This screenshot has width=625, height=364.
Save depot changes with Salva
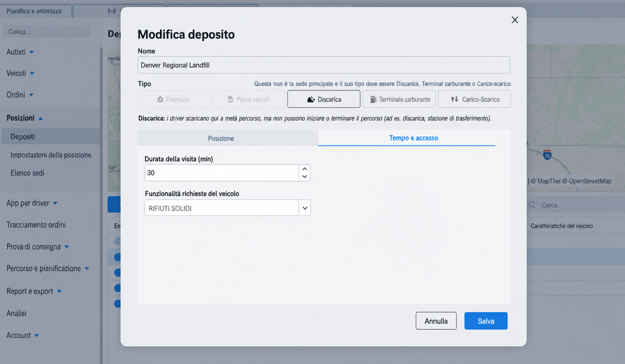pyautogui.click(x=486, y=321)
